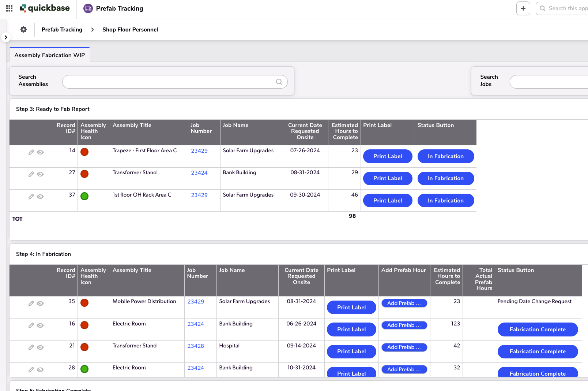This screenshot has width=588, height=391.
Task: View record 14 using the eye icon
Action: tap(40, 152)
